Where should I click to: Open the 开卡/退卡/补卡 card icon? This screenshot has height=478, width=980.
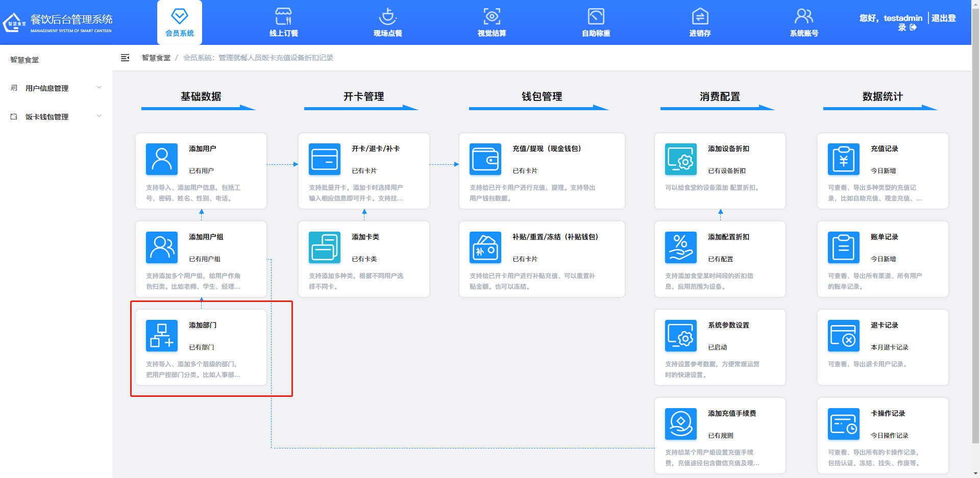[324, 159]
